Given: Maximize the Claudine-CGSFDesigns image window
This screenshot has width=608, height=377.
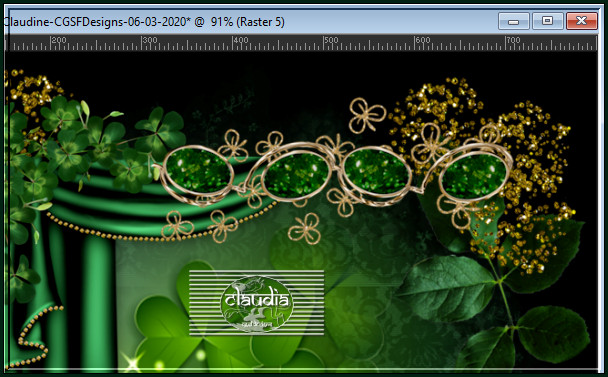Looking at the screenshot, I should 547,21.
